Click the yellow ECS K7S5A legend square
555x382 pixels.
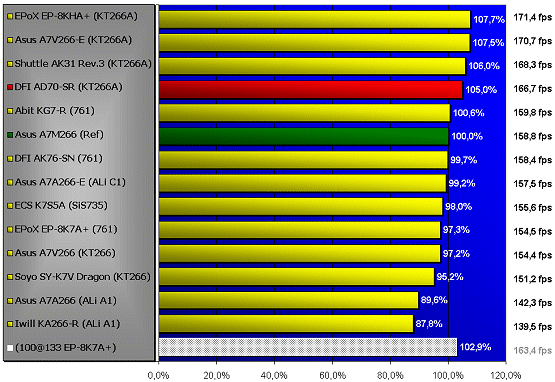point(10,206)
